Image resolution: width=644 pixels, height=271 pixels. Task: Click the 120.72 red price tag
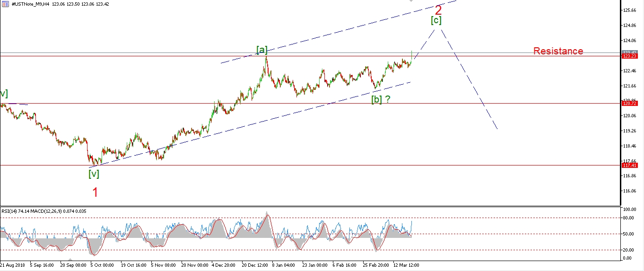[630, 103]
